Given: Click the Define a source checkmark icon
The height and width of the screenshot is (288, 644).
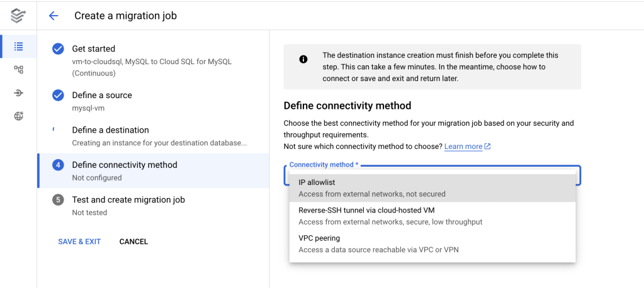Looking at the screenshot, I should click(58, 96).
